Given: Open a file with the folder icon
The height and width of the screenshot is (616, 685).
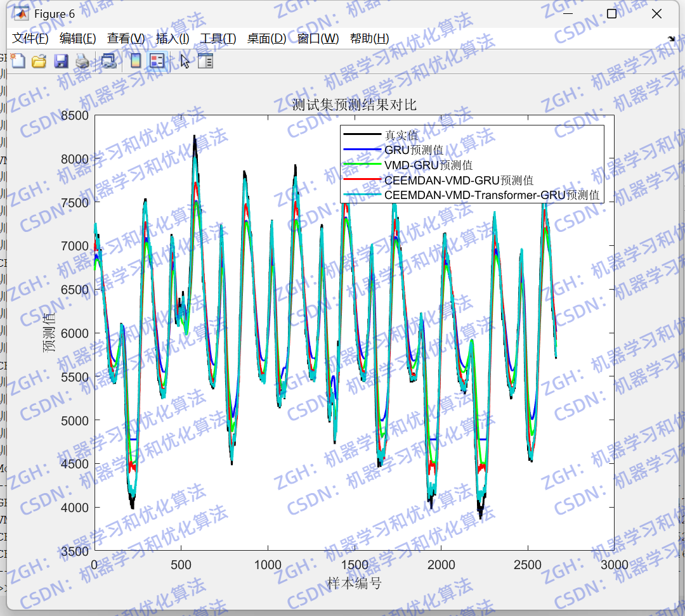Looking at the screenshot, I should [x=39, y=61].
